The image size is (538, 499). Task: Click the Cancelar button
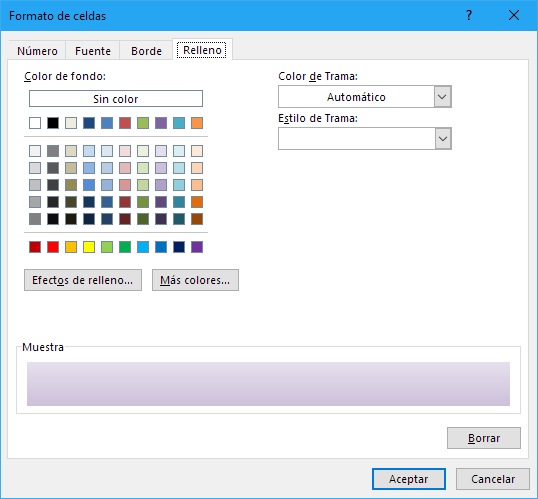[x=493, y=479]
